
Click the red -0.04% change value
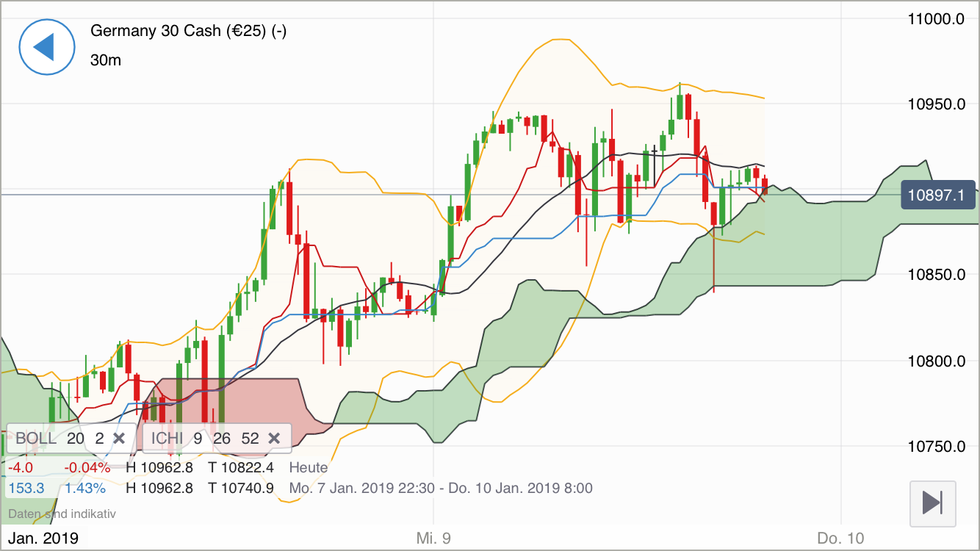pyautogui.click(x=88, y=467)
